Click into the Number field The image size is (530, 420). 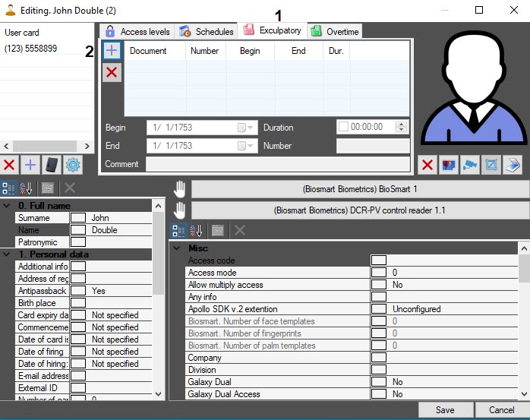click(373, 146)
